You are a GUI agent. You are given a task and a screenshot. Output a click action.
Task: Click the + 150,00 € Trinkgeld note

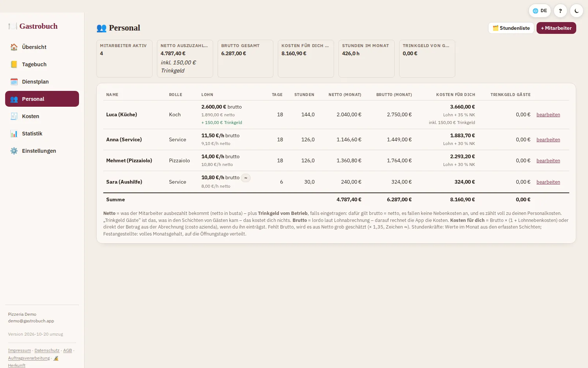pyautogui.click(x=222, y=123)
